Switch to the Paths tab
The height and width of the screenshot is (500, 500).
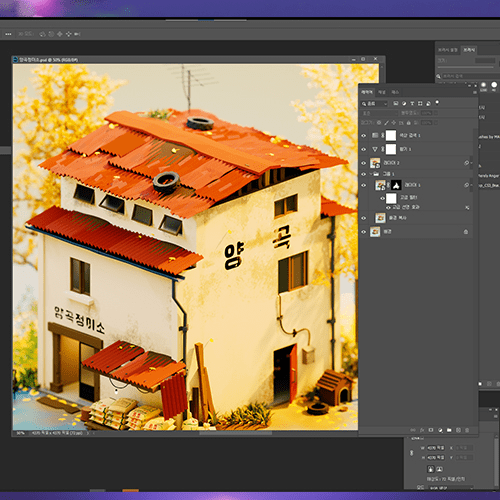click(395, 92)
